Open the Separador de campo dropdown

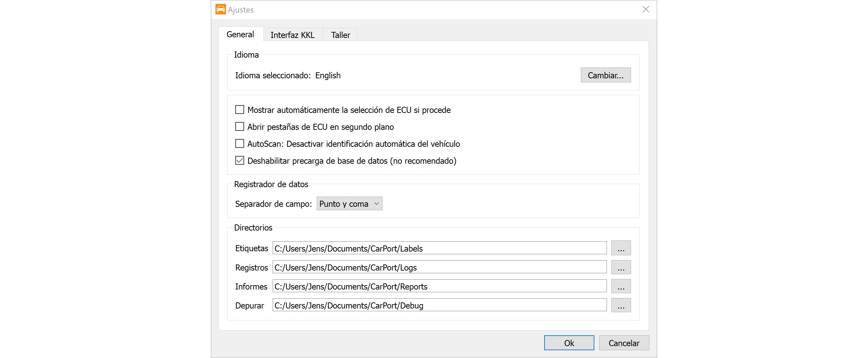point(349,204)
